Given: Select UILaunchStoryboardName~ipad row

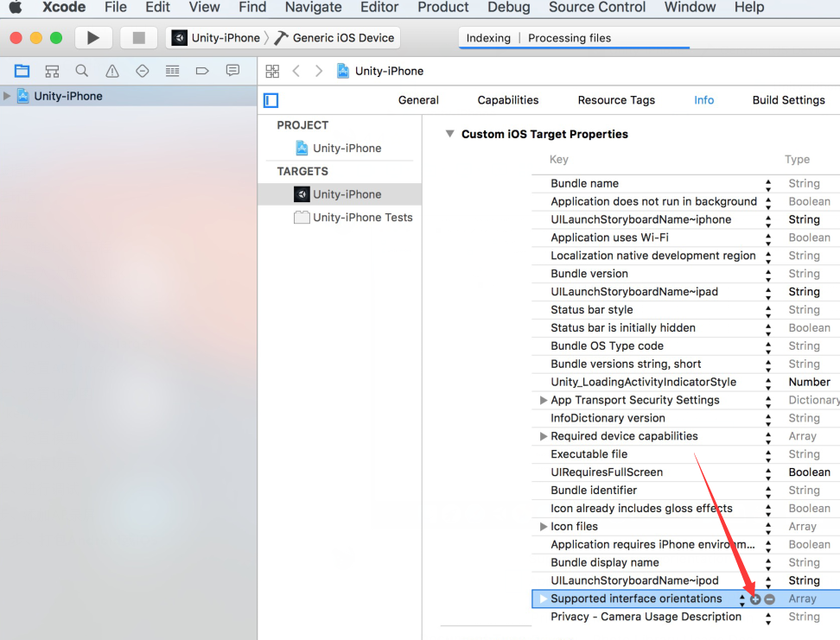Looking at the screenshot, I should pos(685,292).
